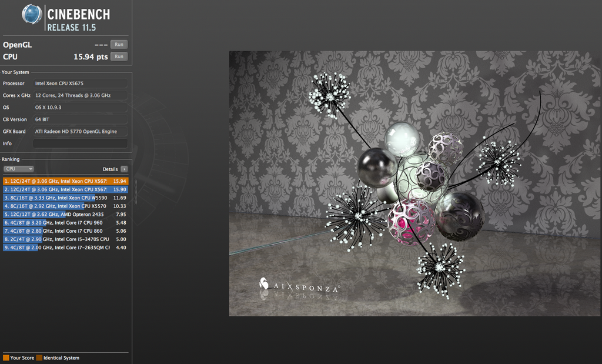
Task: Click the OpenGL score placeholder dashes
Action: pos(101,45)
